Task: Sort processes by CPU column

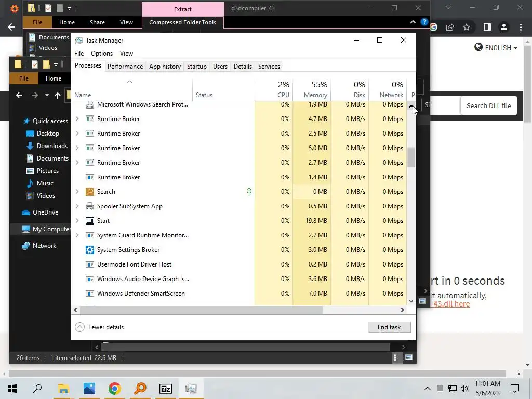Action: (274, 90)
